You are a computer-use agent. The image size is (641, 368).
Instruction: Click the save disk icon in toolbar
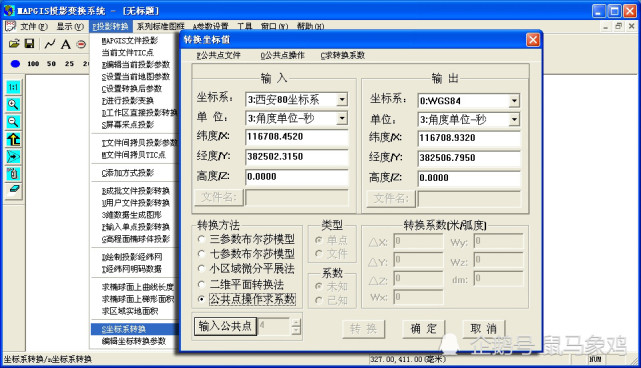tap(29, 44)
